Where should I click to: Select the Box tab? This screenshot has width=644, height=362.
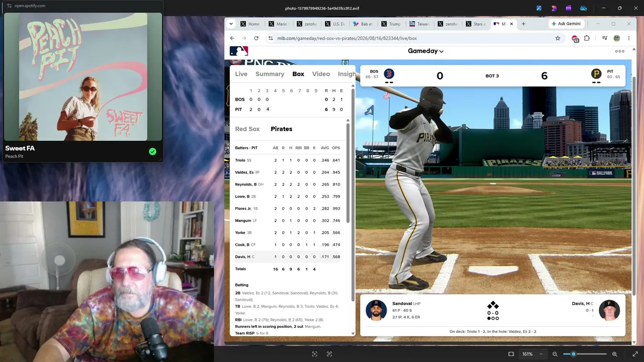(298, 74)
